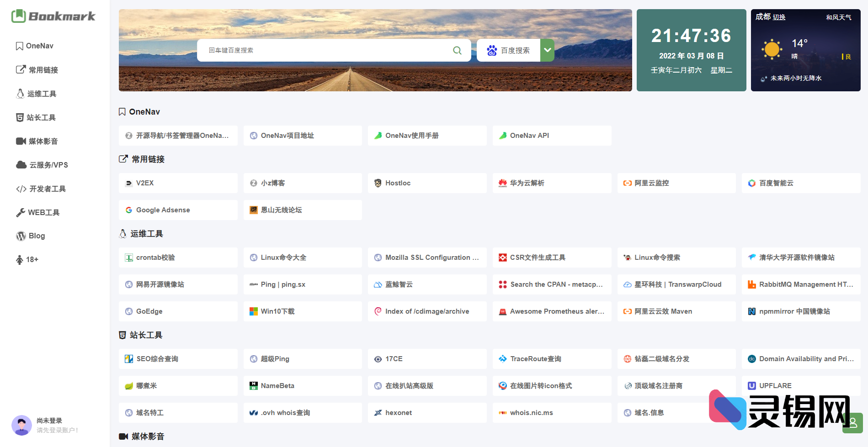Select the bookmark icon beside OneNav

[19, 46]
